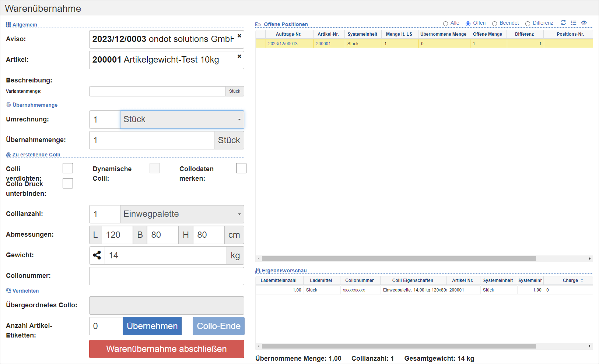Click Warenübernahme abschließen button

(167, 349)
